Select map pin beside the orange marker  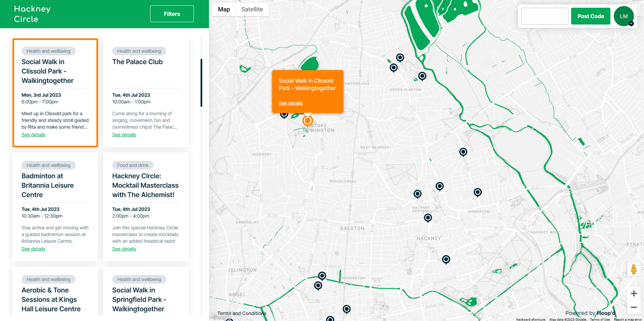284,115
